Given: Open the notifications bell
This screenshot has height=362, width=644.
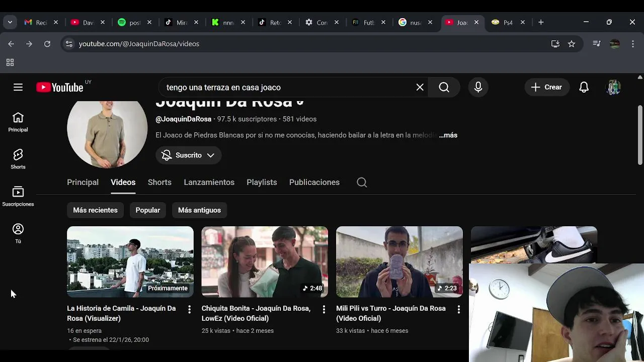Looking at the screenshot, I should pos(584,87).
